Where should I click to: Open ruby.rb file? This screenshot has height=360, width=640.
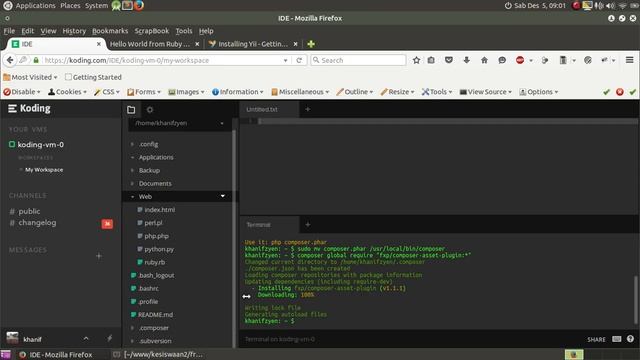click(155, 262)
